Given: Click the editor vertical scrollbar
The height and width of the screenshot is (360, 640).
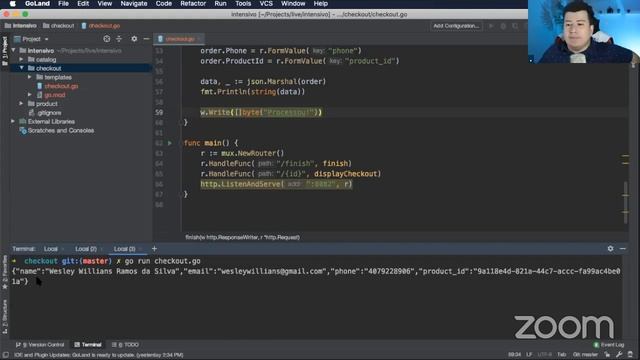Looking at the screenshot, I should click(x=625, y=202).
